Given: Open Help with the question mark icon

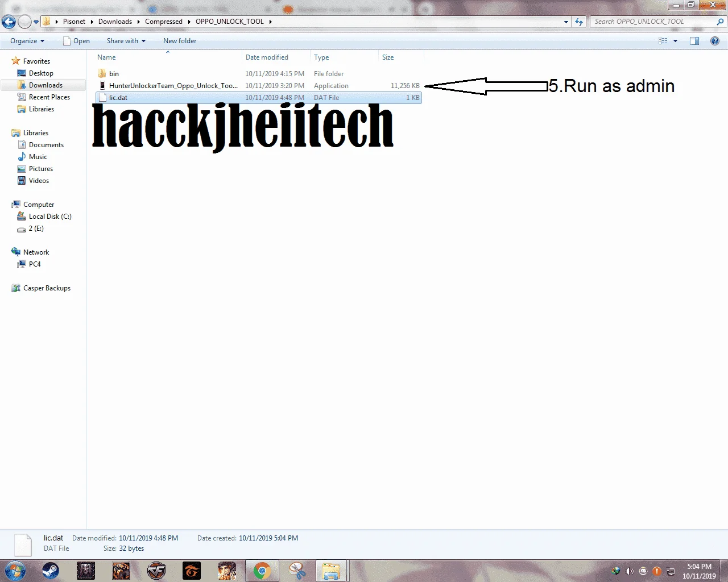Looking at the screenshot, I should 715,41.
